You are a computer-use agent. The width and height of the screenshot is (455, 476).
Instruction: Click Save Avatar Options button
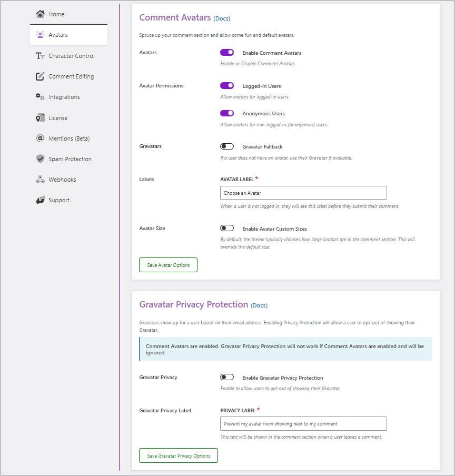coord(168,265)
